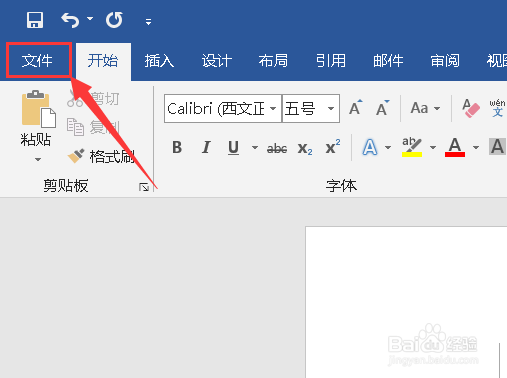This screenshot has height=378, width=507.
Task: Activate the 格式刷 format painter
Action: [101, 156]
